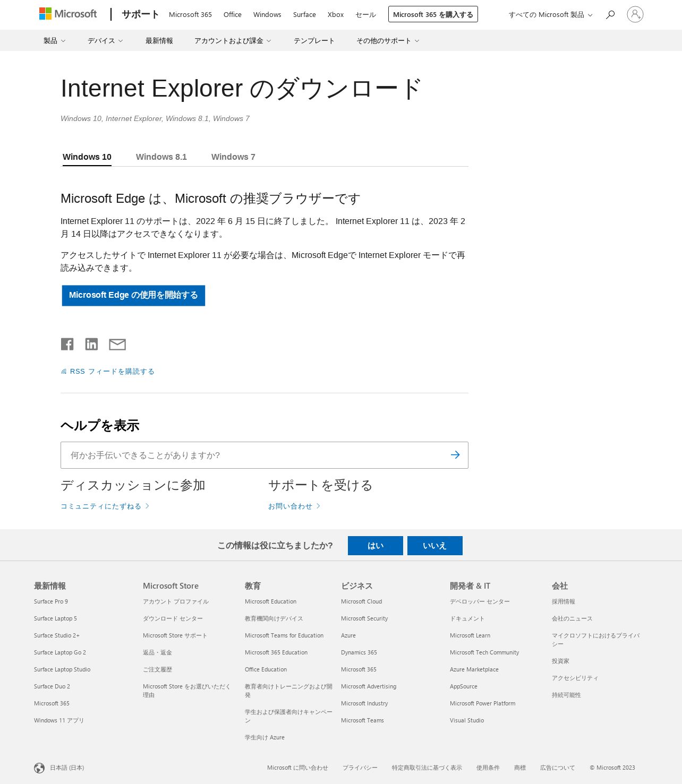The width and height of the screenshot is (682, 784).
Task: Switch to the Windows 8.1 tab
Action: pyautogui.click(x=161, y=157)
